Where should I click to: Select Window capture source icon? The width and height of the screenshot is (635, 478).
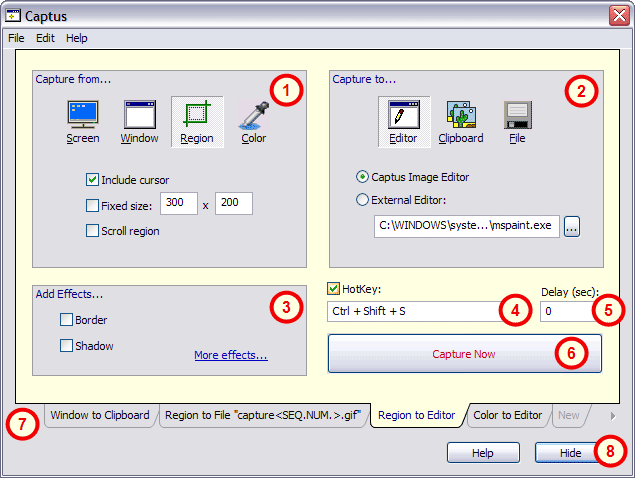click(x=139, y=116)
